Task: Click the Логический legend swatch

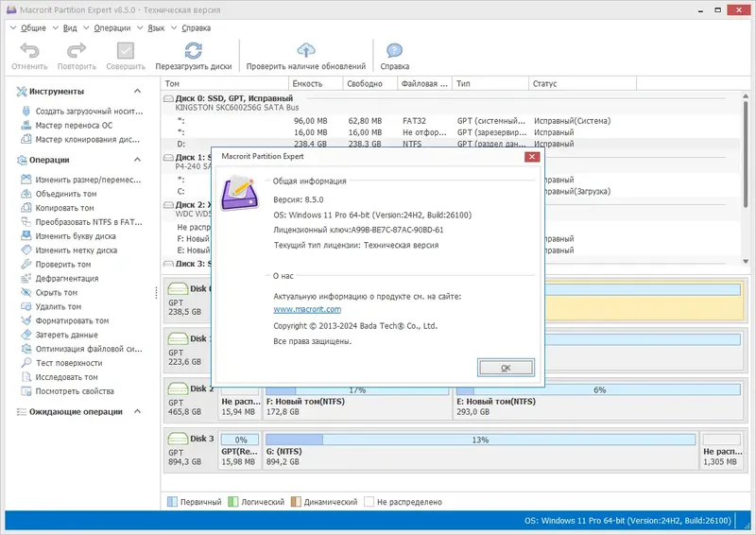Action: point(232,502)
